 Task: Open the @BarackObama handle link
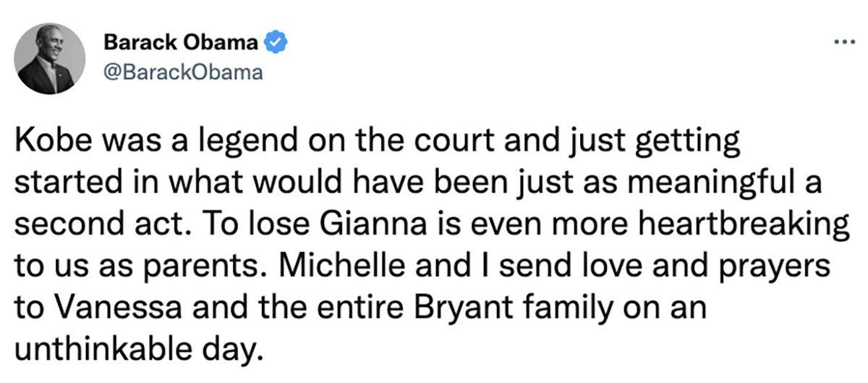[183, 73]
